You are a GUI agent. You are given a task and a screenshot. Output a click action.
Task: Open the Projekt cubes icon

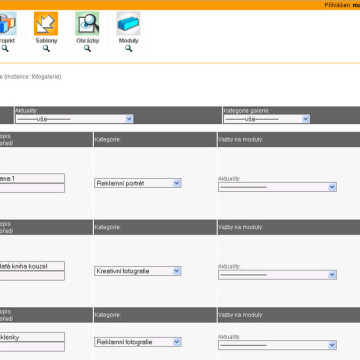point(7,23)
